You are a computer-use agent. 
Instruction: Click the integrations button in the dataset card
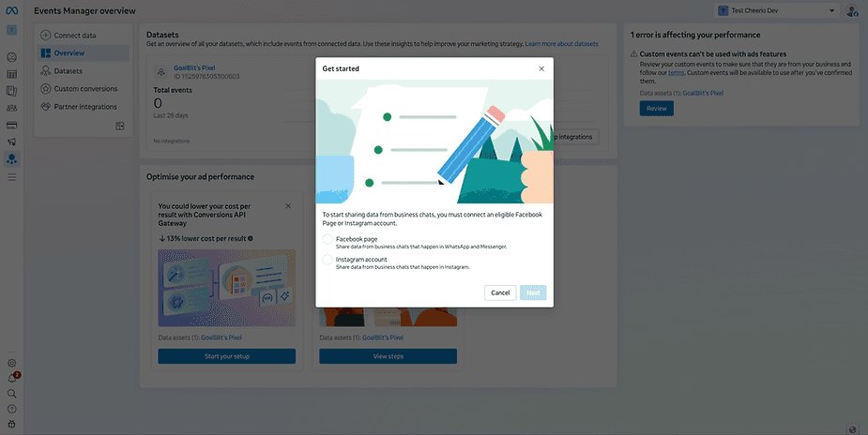pyautogui.click(x=576, y=137)
